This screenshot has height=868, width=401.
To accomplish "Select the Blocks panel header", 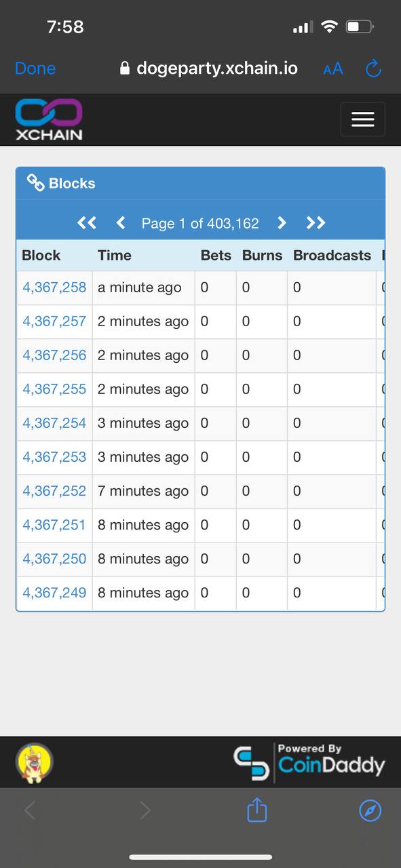I will pos(200,183).
